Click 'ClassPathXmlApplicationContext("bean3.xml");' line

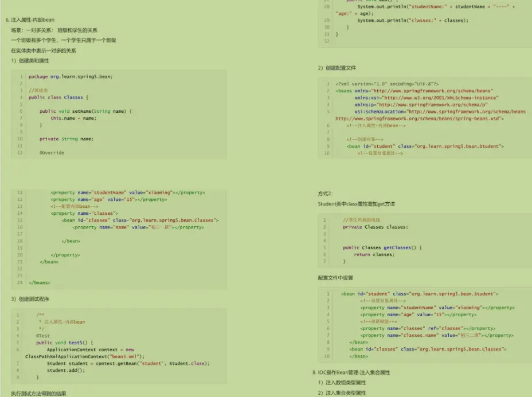85,356
